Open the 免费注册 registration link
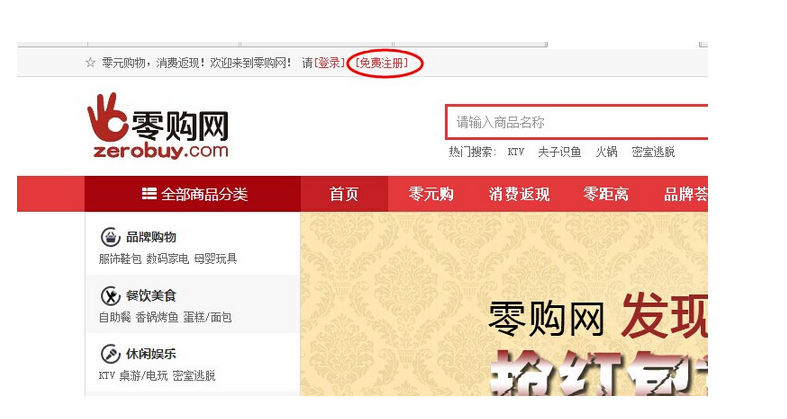The height and width of the screenshot is (419, 787). tap(382, 63)
